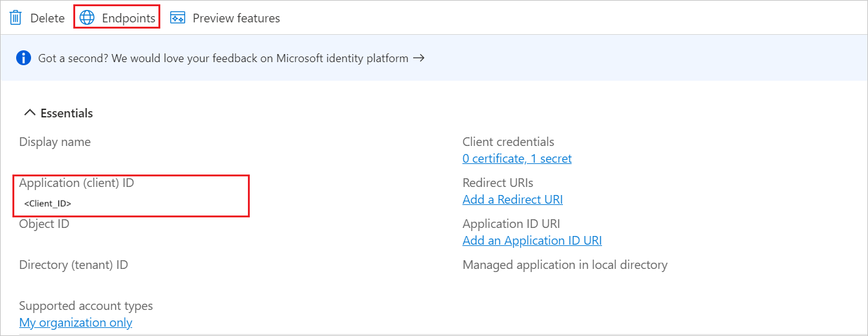Screen dimensions: 868x336
Task: Collapse the Essentials section chevron
Action: 29,113
